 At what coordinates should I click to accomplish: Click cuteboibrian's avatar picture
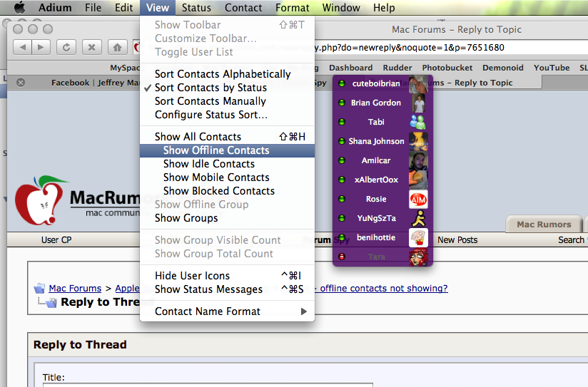click(x=418, y=83)
